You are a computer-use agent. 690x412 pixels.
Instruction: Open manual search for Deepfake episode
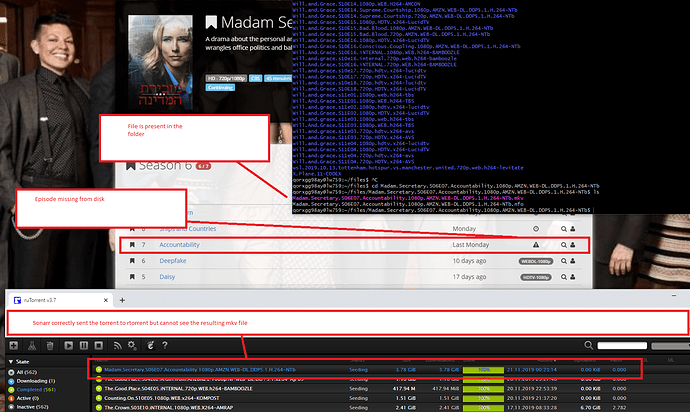pyautogui.click(x=573, y=261)
